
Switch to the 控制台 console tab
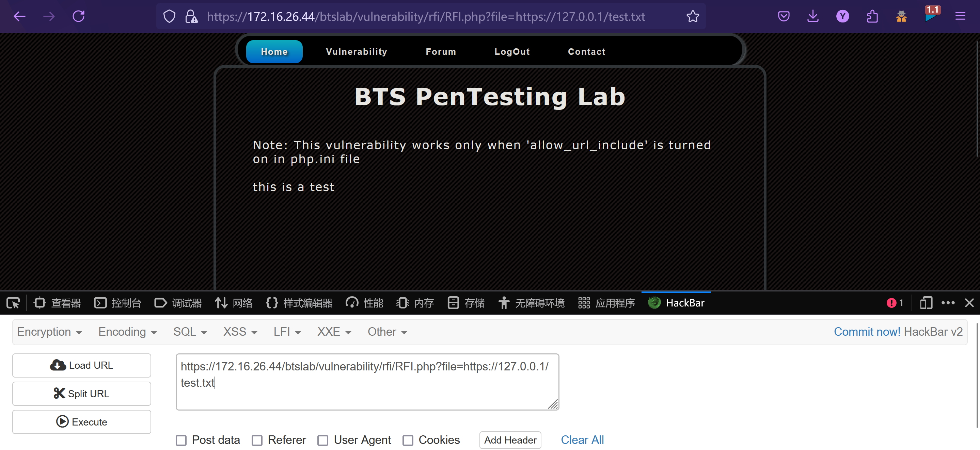pyautogui.click(x=117, y=303)
